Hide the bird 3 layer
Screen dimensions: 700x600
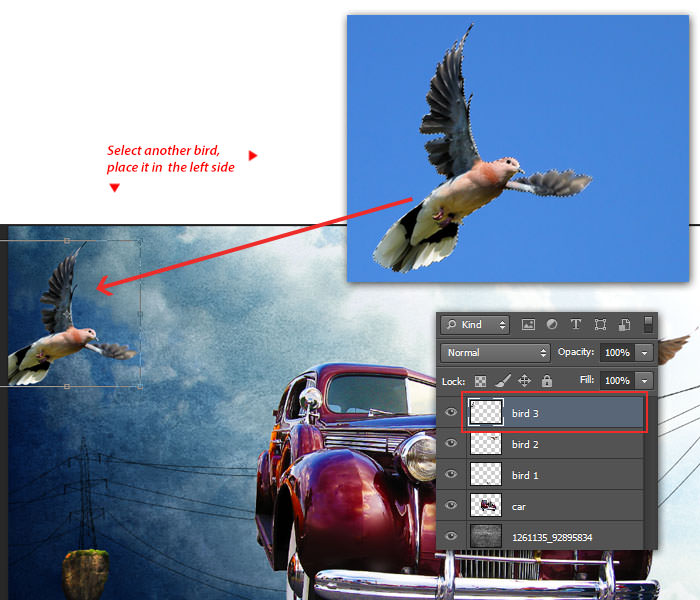(x=451, y=412)
